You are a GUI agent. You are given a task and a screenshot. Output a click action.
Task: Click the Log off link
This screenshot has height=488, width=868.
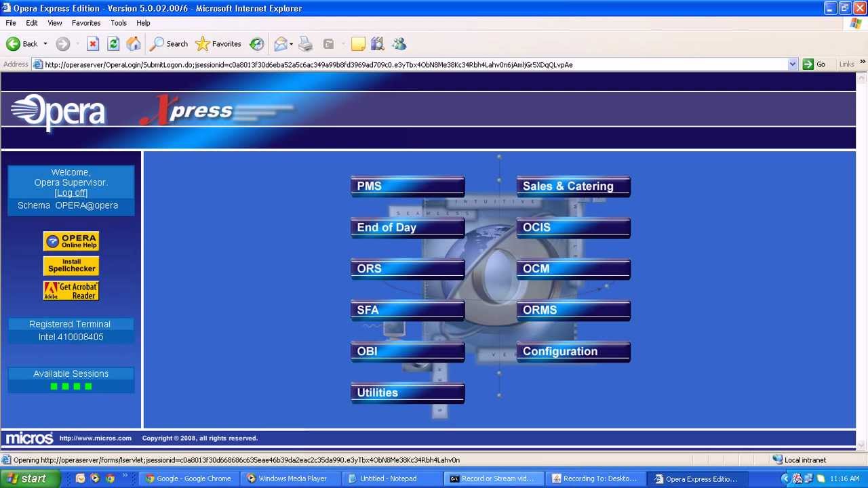pyautogui.click(x=71, y=193)
